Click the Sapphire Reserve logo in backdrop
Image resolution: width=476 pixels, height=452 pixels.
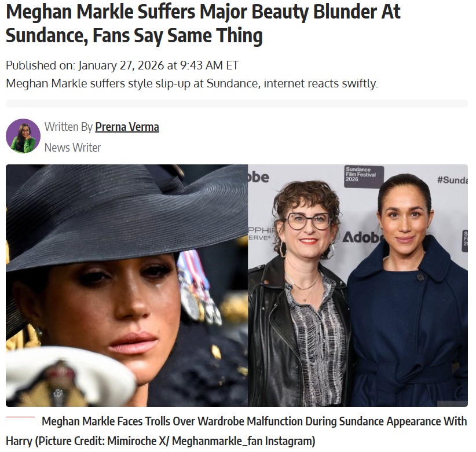[261, 234]
